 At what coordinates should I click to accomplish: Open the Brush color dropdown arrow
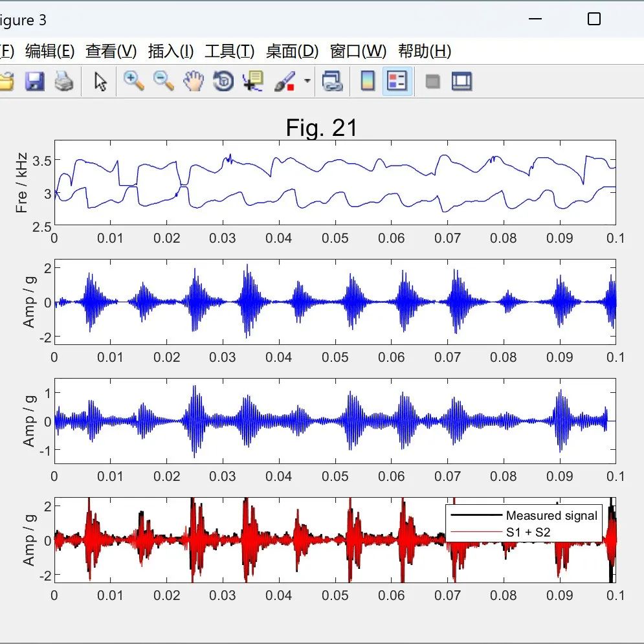coord(307,81)
